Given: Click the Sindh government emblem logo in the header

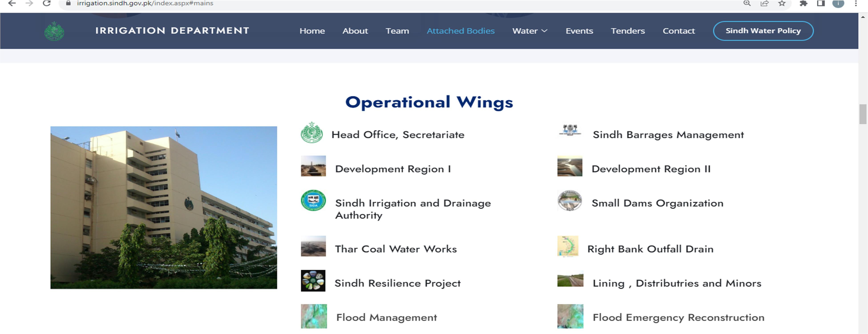Looking at the screenshot, I should [54, 31].
